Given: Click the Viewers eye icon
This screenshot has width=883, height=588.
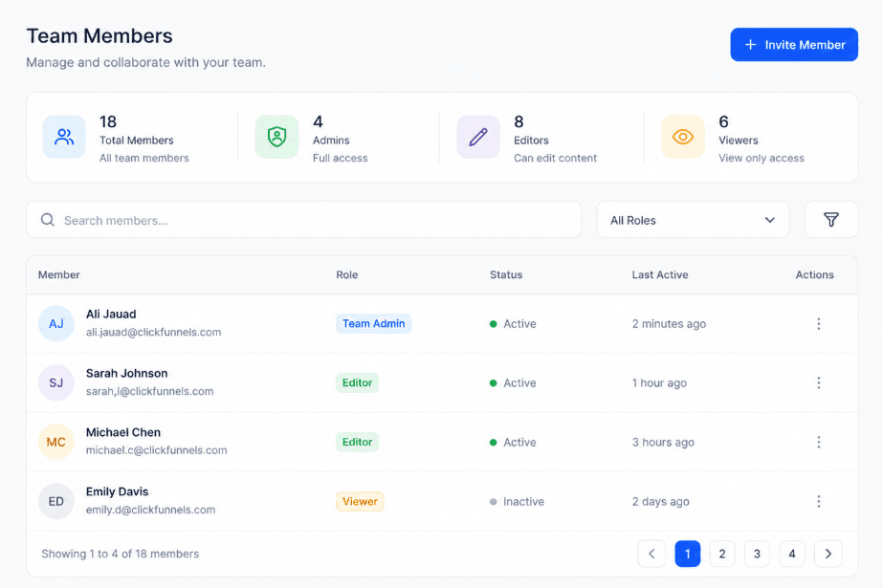Looking at the screenshot, I should click(x=682, y=137).
